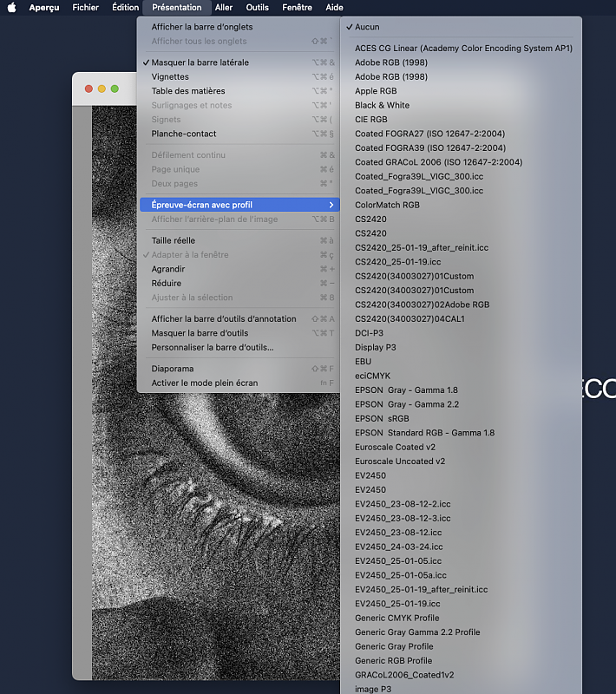Viewport: 616px width, 694px height.
Task: Toggle Masquer la barre latérale option
Action: (200, 62)
